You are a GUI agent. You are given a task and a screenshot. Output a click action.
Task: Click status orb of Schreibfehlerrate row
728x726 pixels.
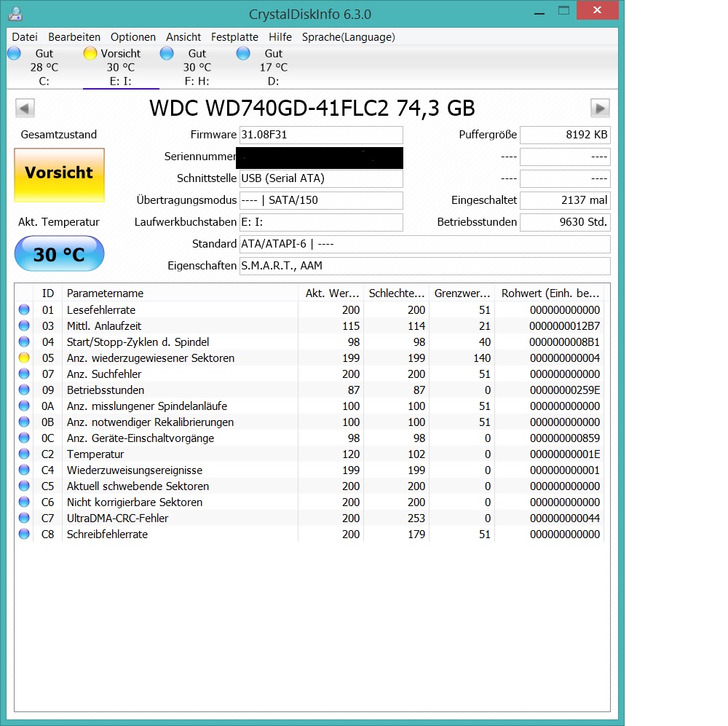24,534
